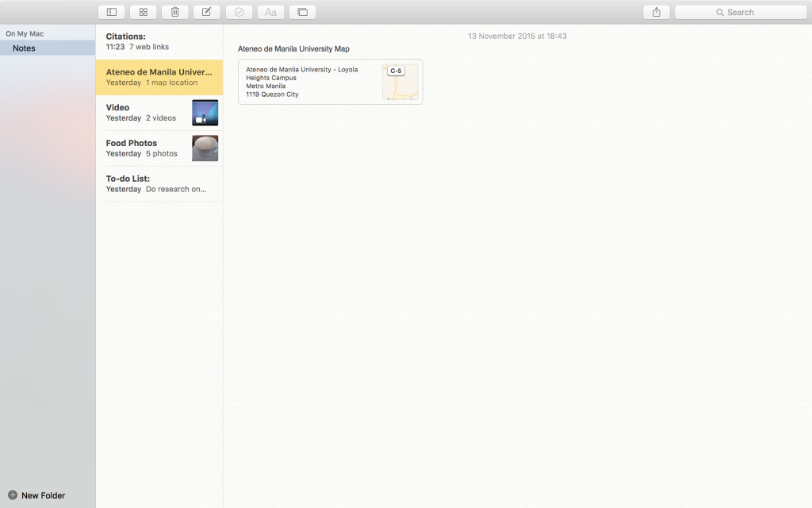Delete note with the trash icon

(x=175, y=12)
